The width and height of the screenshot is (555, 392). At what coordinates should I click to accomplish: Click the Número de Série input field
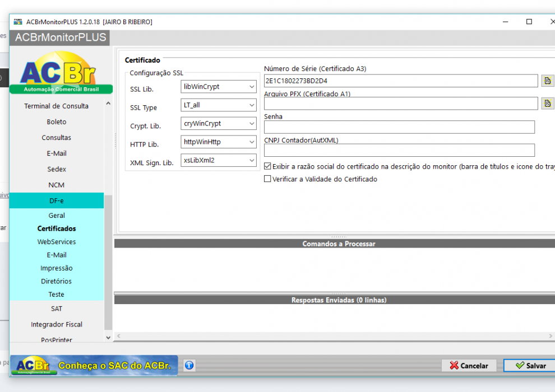401,81
